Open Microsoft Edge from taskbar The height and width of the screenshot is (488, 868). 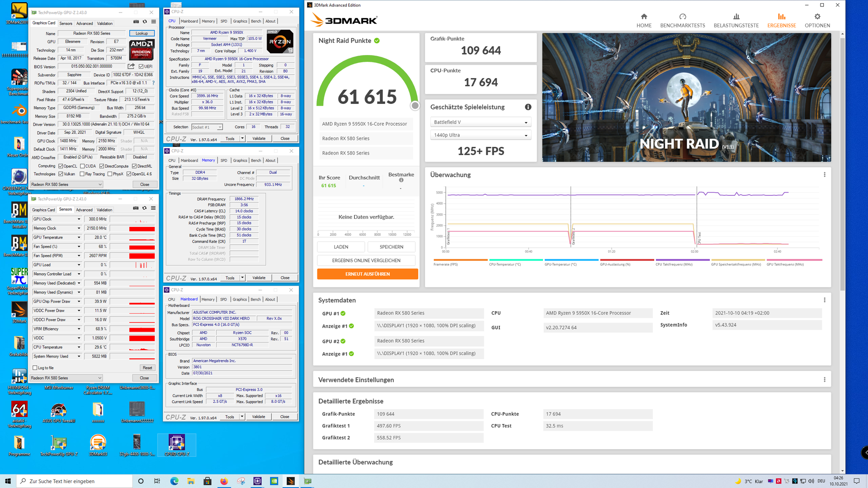pyautogui.click(x=174, y=481)
